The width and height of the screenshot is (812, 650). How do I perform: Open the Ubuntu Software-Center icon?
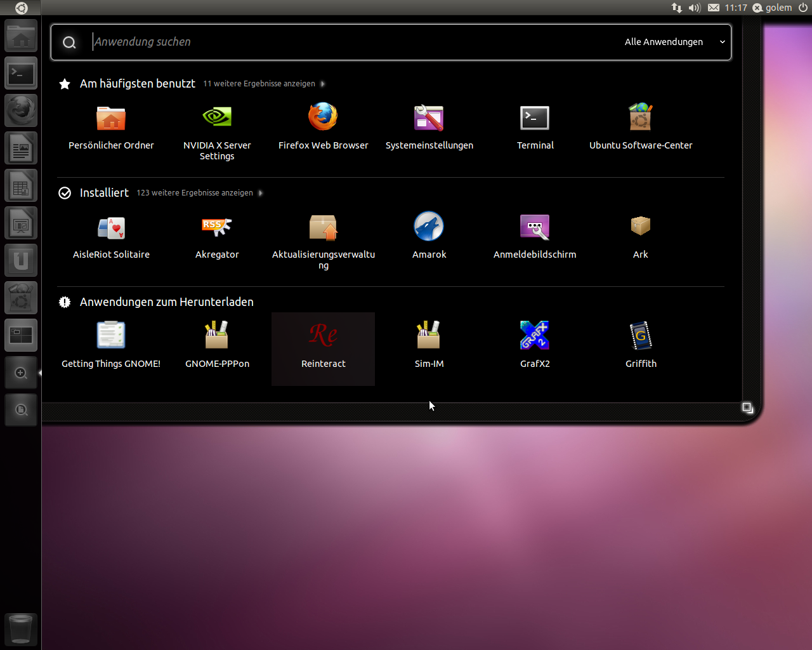pos(641,117)
